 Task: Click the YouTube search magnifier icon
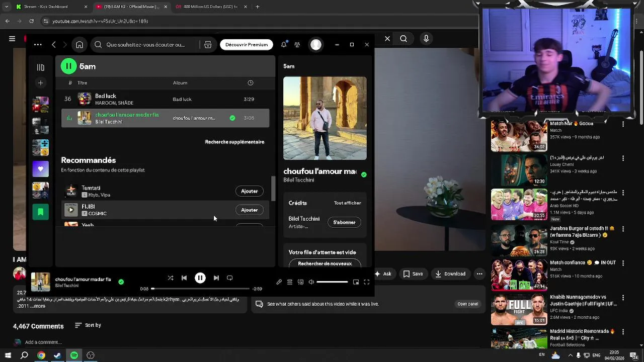(404, 38)
